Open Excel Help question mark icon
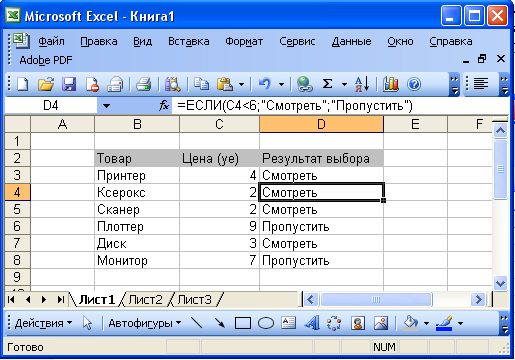Viewport: 515px width, 360px height. coord(414,84)
